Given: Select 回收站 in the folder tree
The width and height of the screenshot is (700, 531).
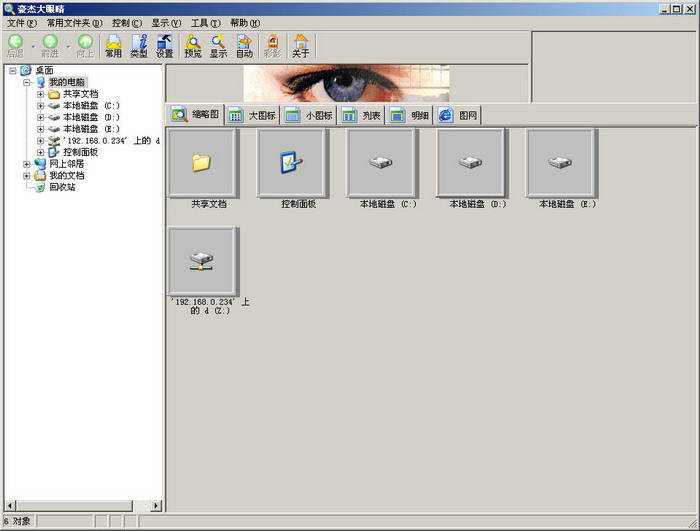Looking at the screenshot, I should 62,187.
